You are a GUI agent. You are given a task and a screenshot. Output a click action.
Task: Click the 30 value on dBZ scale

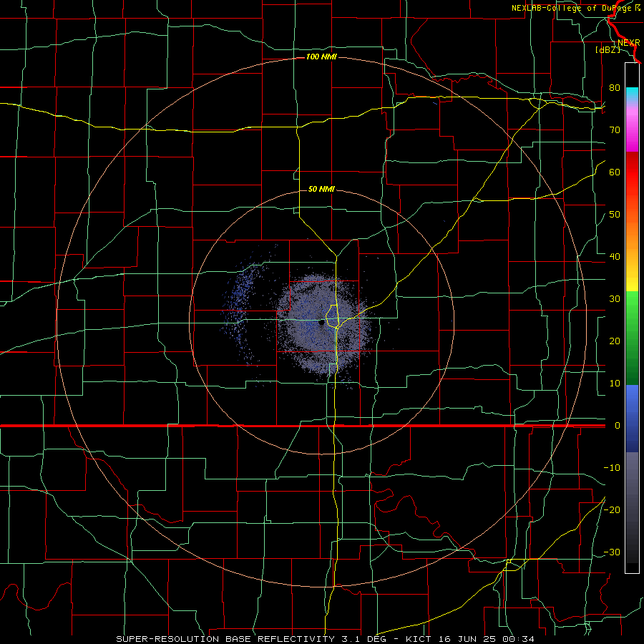click(x=615, y=299)
